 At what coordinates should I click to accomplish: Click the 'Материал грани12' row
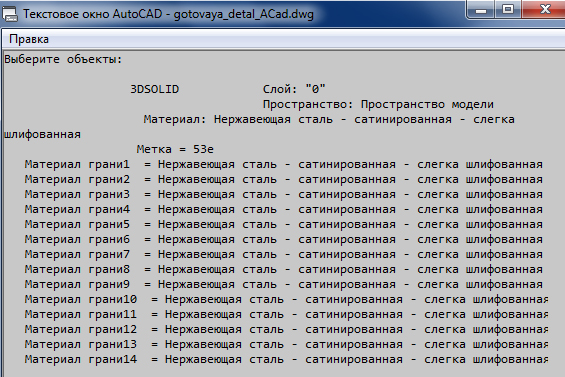pos(286,330)
